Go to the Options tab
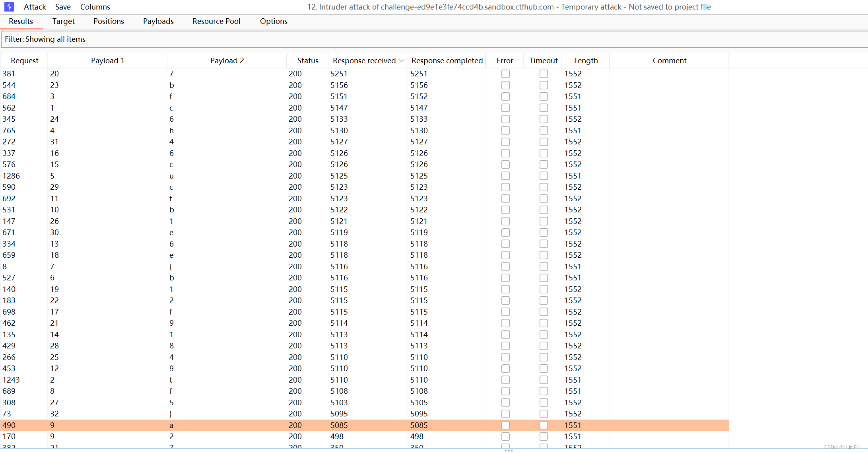The width and height of the screenshot is (868, 453). (x=274, y=21)
